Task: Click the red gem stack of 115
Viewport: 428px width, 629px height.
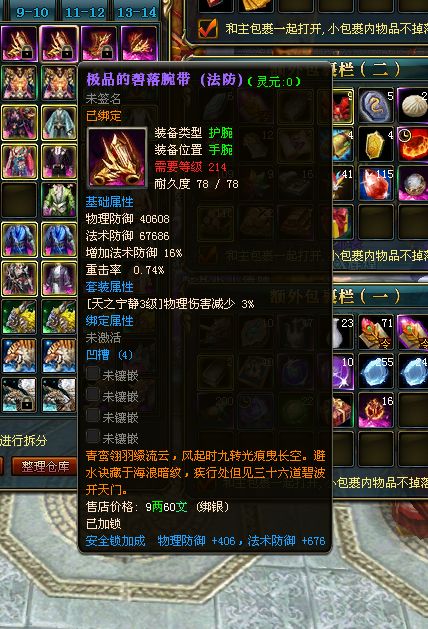Action: click(376, 183)
